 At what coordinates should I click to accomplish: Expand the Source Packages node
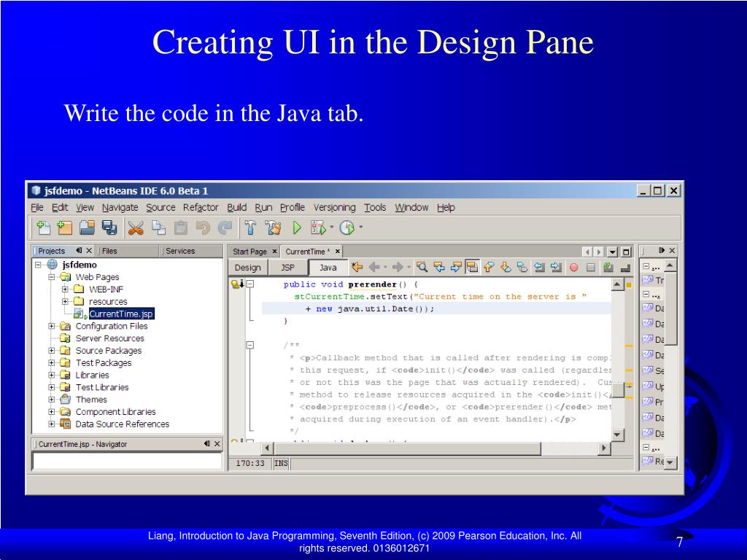(x=52, y=351)
